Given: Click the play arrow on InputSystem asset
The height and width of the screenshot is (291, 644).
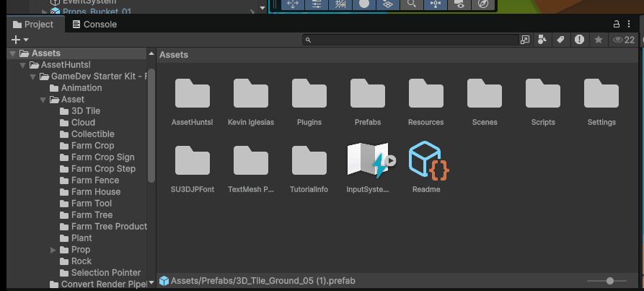Looking at the screenshot, I should point(391,161).
